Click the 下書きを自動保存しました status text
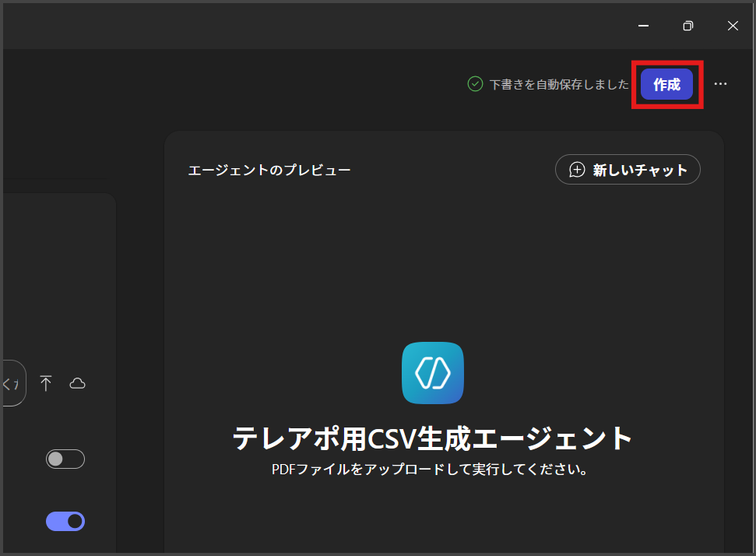This screenshot has width=756, height=556. coord(558,84)
